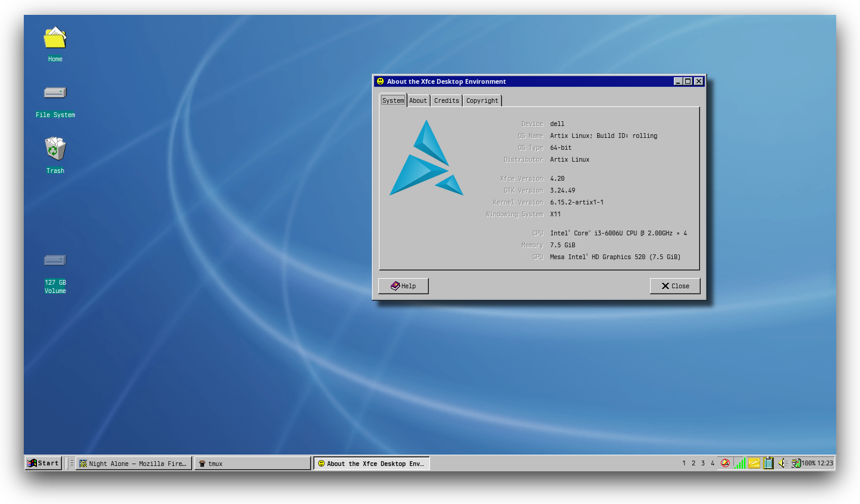
Task: Select the Night Alone Firefox taskbar entry
Action: (x=133, y=462)
